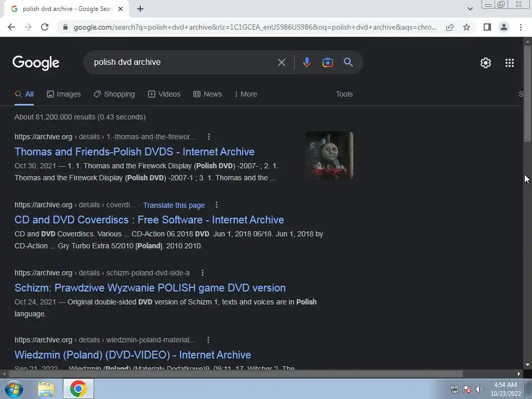Search by image camera icon

[x=327, y=62]
